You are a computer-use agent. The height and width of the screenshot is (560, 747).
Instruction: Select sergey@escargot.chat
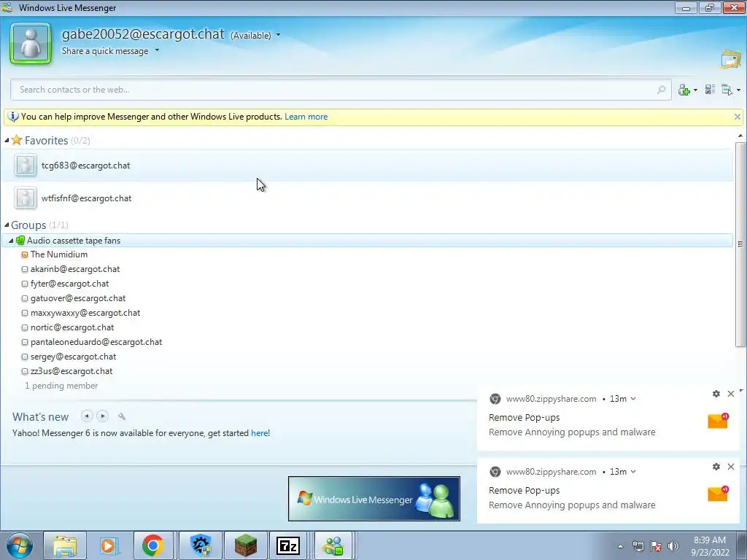tap(74, 357)
